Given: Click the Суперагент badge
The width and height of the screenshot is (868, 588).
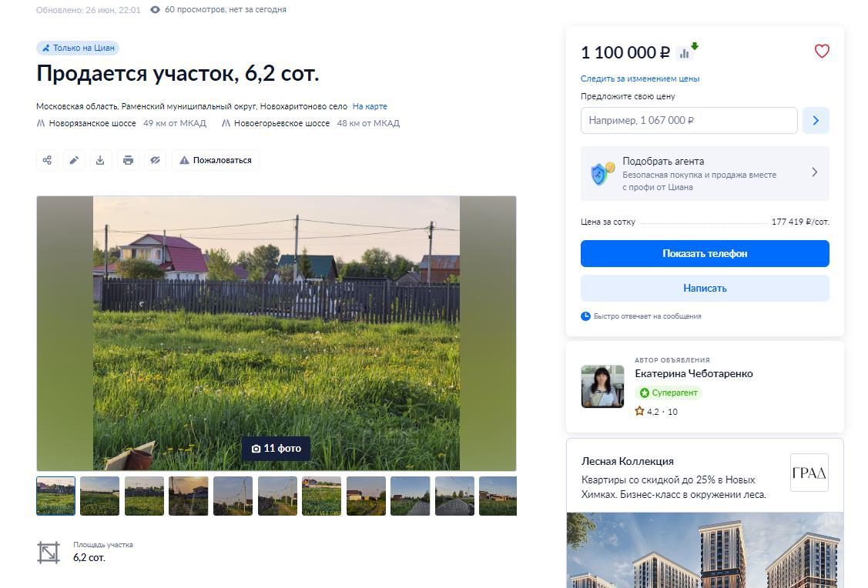Looking at the screenshot, I should (669, 393).
